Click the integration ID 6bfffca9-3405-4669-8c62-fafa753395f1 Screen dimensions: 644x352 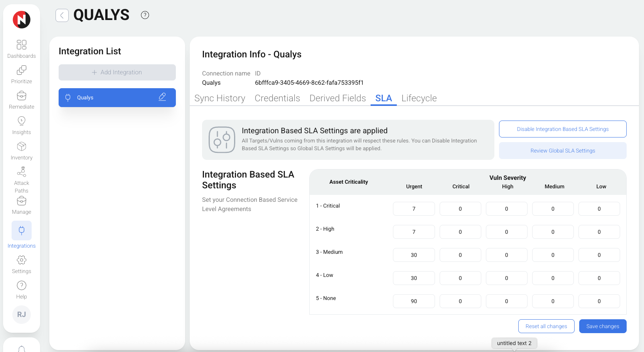[x=309, y=82]
